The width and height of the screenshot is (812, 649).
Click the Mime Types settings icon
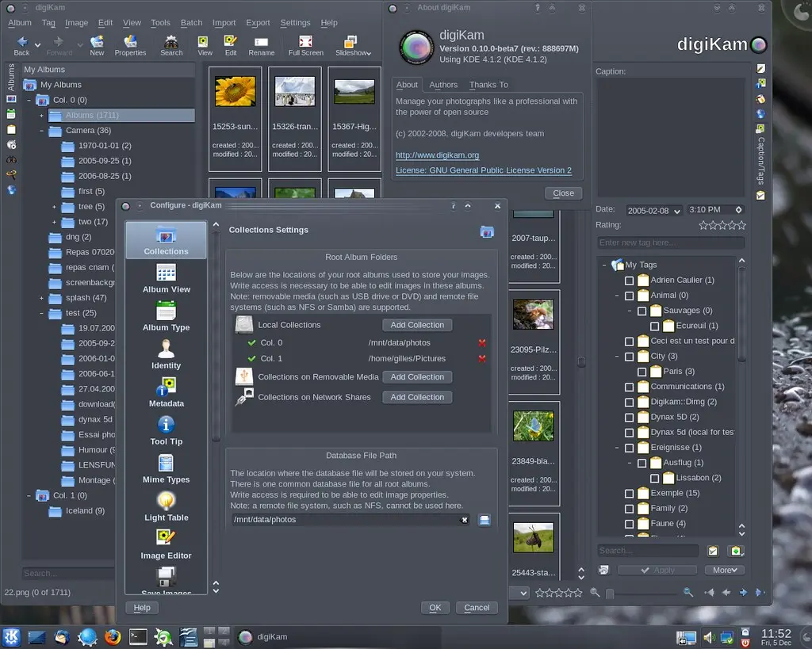(166, 464)
